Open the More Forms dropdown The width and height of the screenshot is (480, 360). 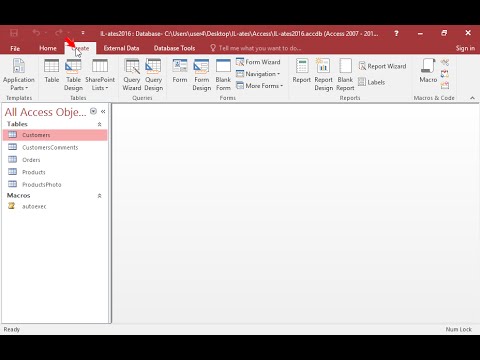[260, 86]
